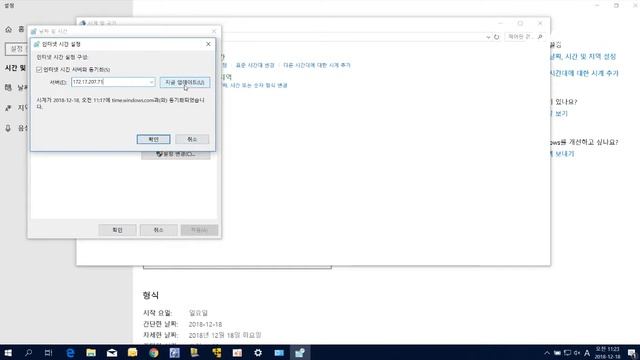Launch Google Chrome from taskbar
This screenshot has height=360, width=640.
(x=154, y=353)
